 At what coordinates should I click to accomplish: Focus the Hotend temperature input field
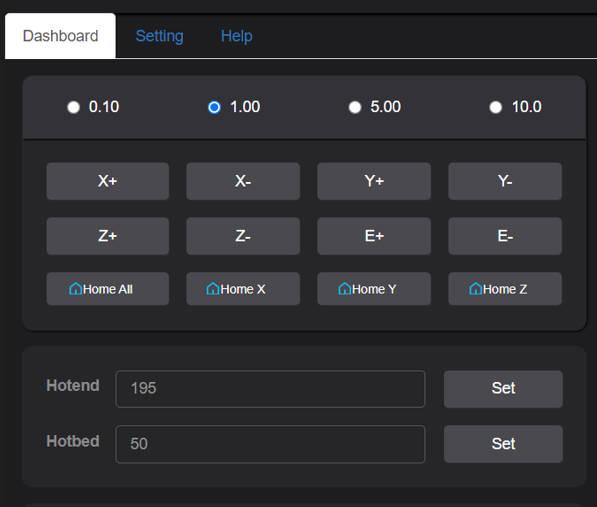[270, 389]
